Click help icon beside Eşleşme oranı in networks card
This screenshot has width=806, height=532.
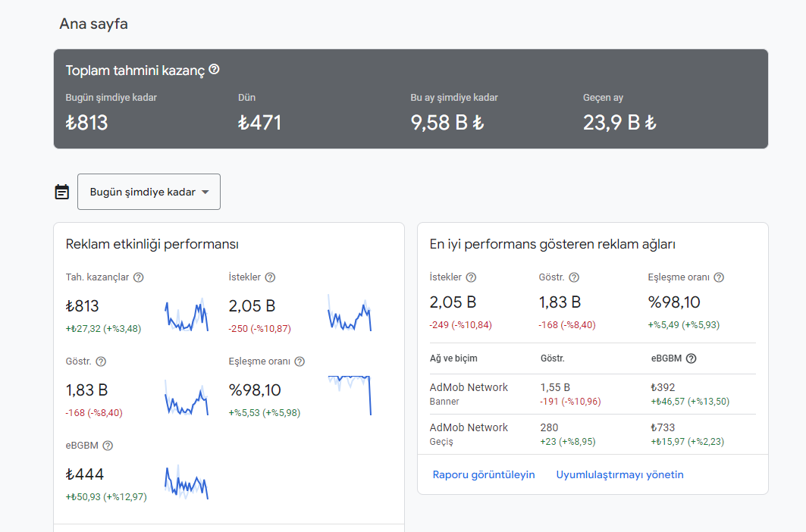[719, 277]
